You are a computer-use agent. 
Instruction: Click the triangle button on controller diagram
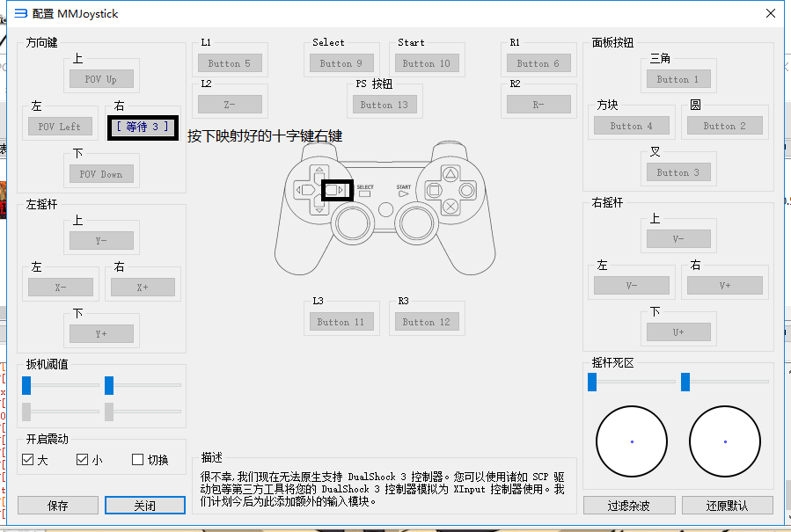click(x=450, y=173)
